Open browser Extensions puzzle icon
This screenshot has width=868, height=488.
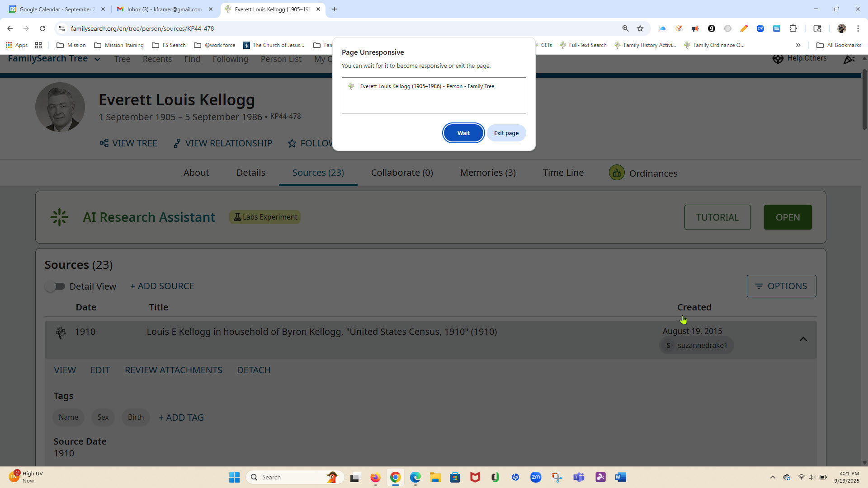pos(793,28)
